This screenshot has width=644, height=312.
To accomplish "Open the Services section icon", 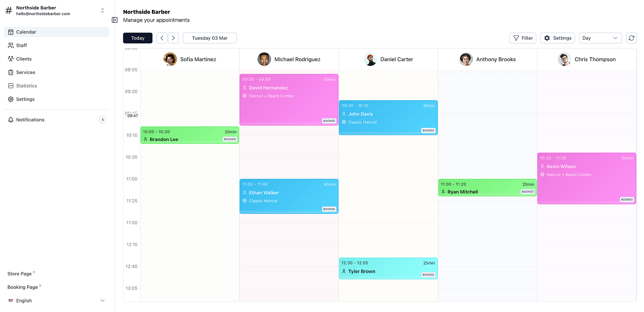I will pyautogui.click(x=11, y=72).
